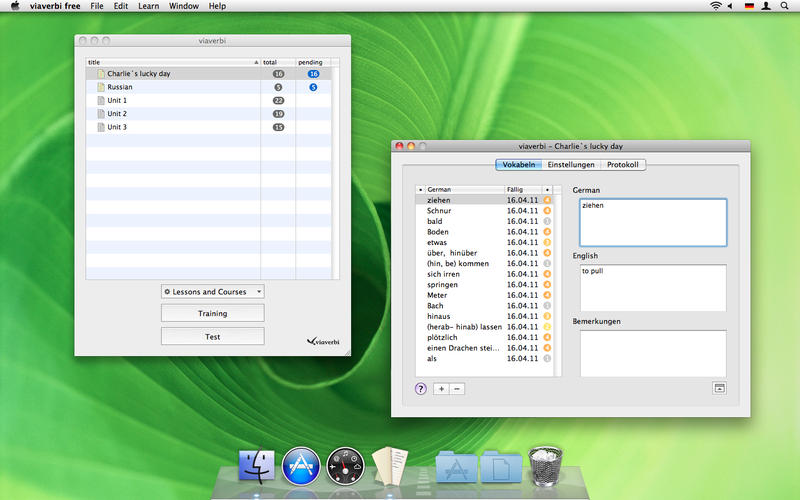This screenshot has width=800, height=500.
Task: Open viaverbi free application menu
Action: [55, 6]
